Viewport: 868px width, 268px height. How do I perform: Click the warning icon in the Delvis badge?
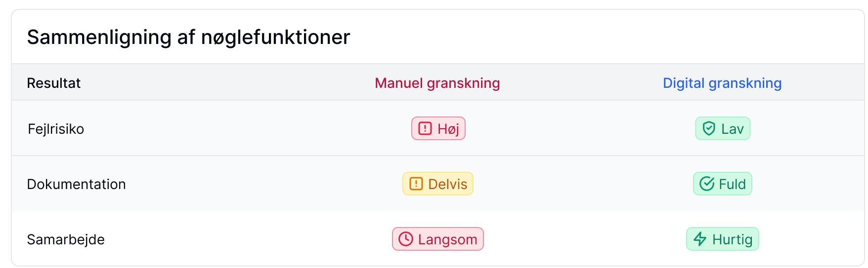(416, 184)
